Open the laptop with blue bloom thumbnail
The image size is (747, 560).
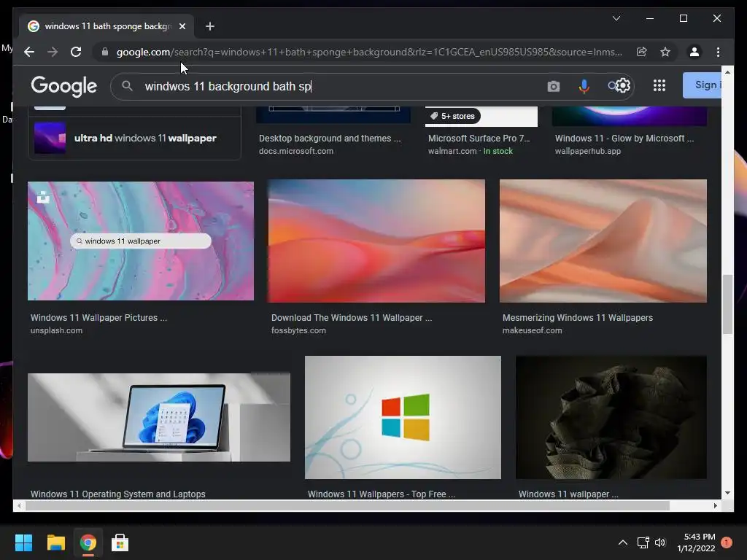click(158, 417)
